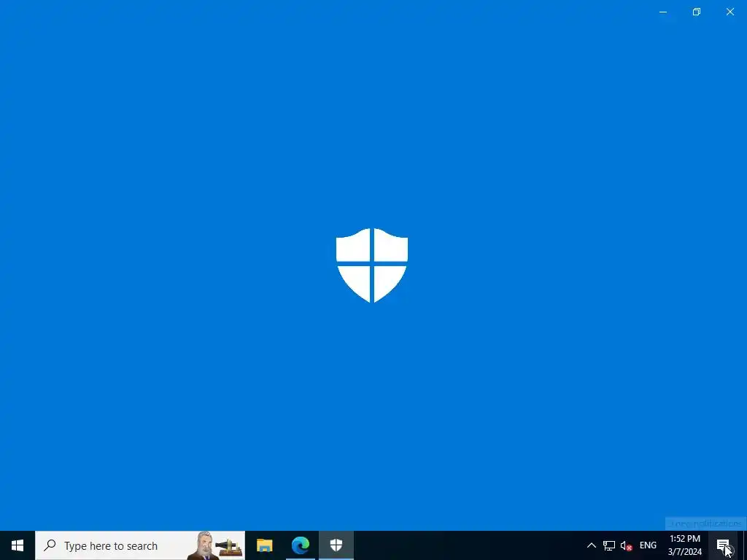Open the Windows Start menu

click(18, 545)
